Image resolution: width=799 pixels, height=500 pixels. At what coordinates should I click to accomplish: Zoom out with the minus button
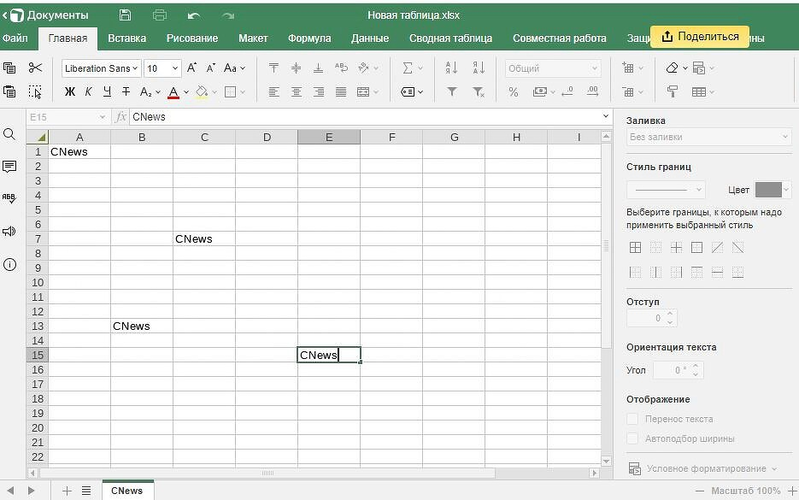tap(700, 491)
